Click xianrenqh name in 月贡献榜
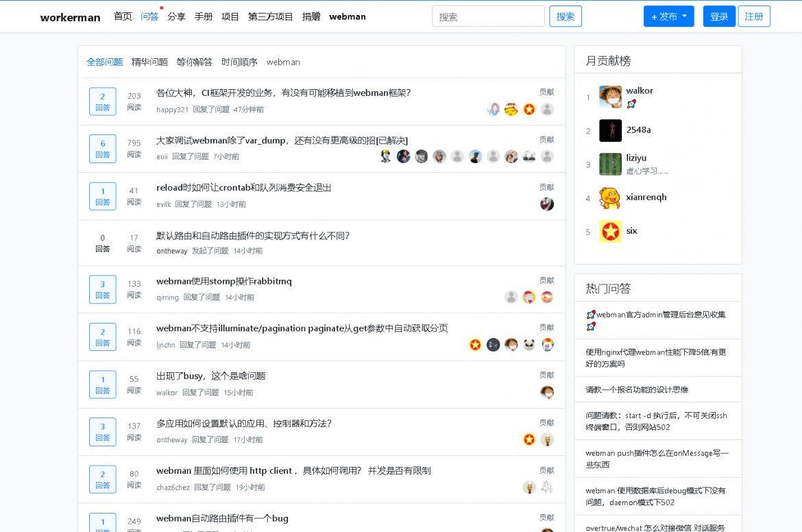 [x=646, y=197]
